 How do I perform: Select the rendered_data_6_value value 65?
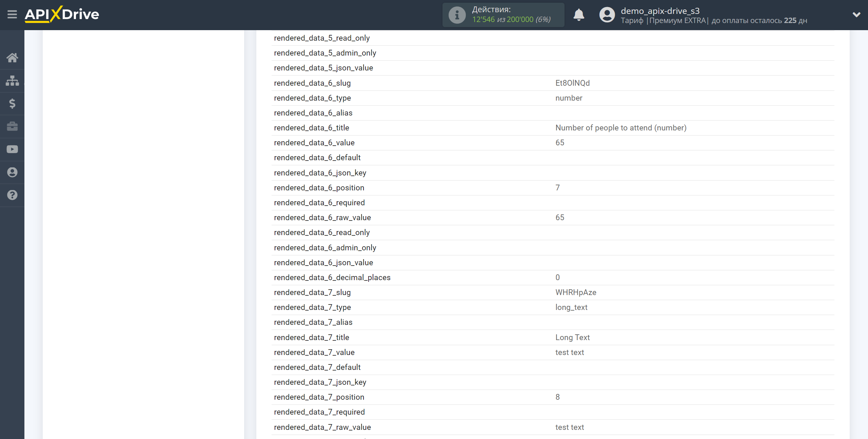pos(560,143)
